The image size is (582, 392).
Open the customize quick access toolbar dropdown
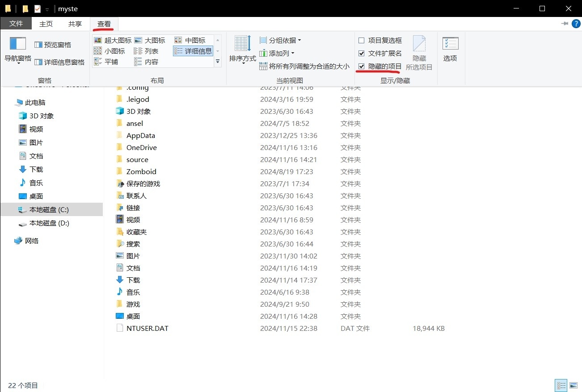[47, 9]
